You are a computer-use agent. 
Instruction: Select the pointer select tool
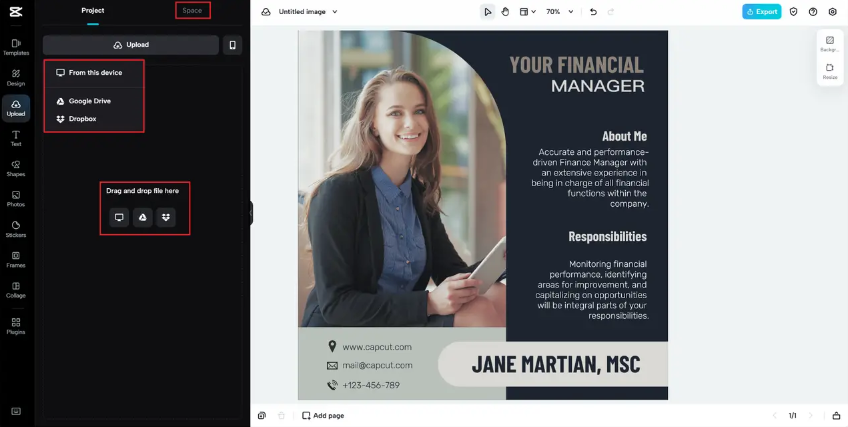click(x=488, y=11)
